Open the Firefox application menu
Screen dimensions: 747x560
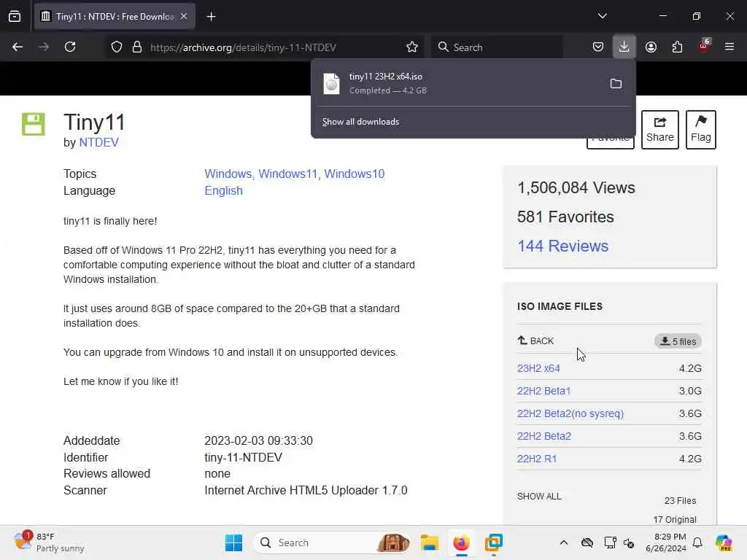[729, 47]
